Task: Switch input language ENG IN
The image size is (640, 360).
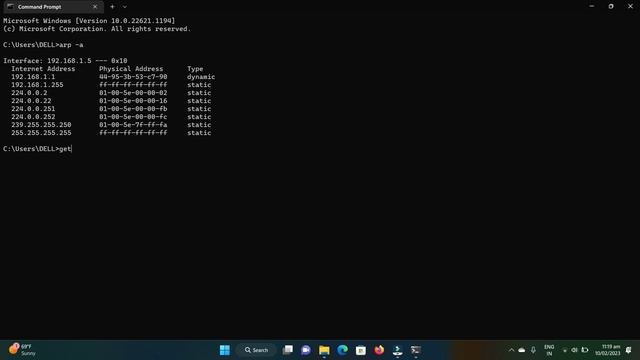Action: (549, 350)
